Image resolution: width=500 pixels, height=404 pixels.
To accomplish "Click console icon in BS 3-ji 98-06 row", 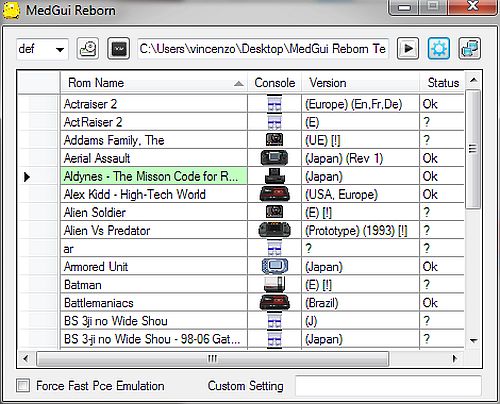I will [274, 339].
